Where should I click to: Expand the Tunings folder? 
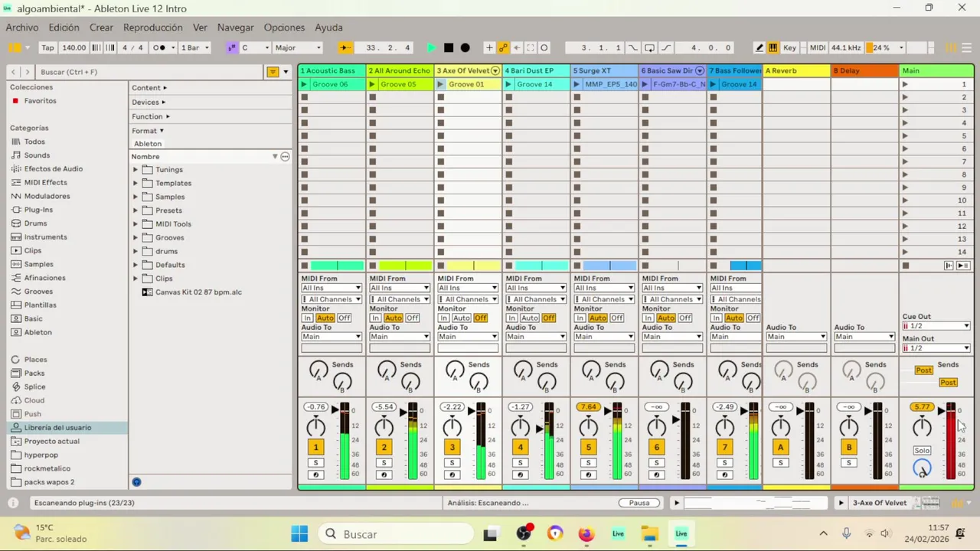pos(136,169)
